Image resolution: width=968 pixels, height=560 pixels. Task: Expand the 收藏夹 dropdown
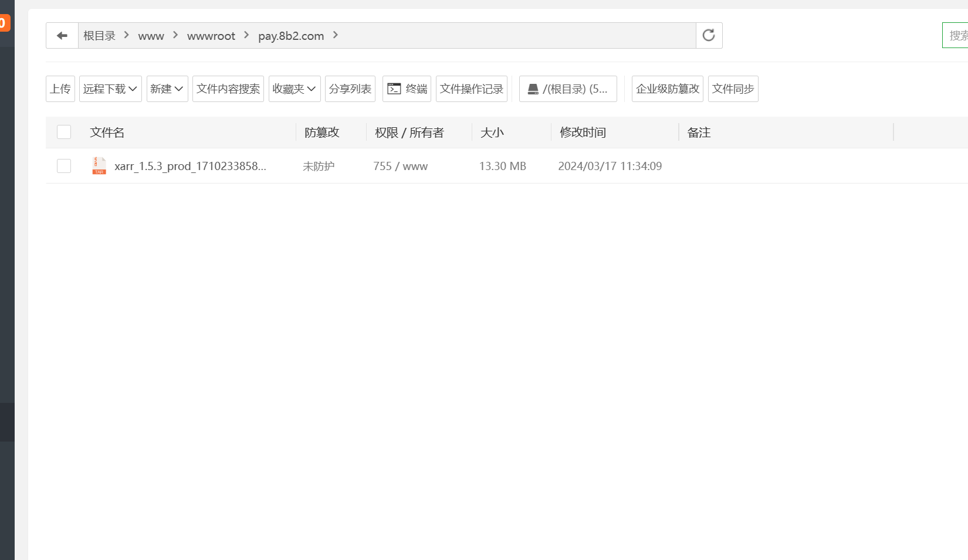[x=294, y=89]
